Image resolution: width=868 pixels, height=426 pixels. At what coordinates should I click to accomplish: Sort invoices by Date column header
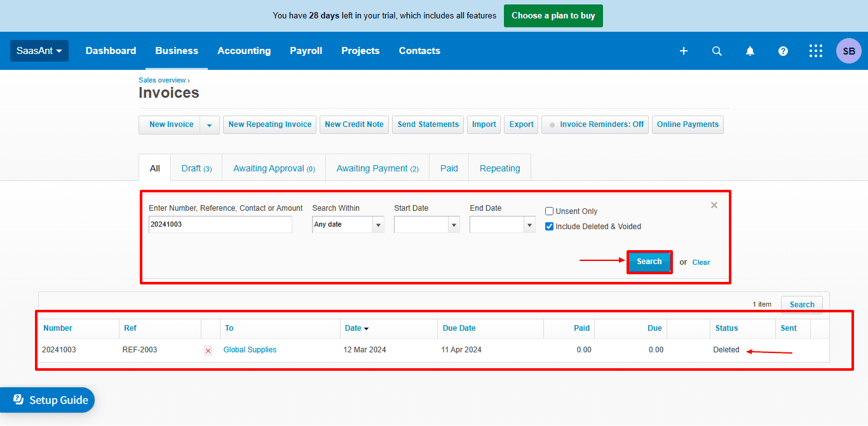(353, 328)
